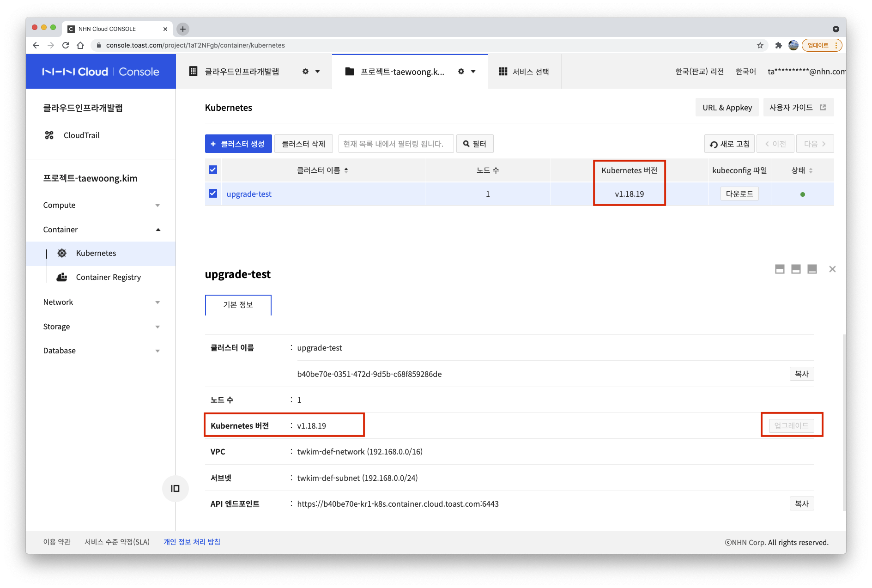The width and height of the screenshot is (872, 588).
Task: Open the 서비스 선택 menu
Action: pyautogui.click(x=524, y=72)
